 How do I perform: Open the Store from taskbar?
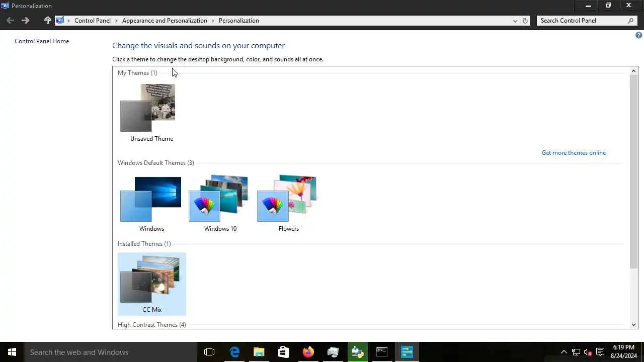[283, 352]
